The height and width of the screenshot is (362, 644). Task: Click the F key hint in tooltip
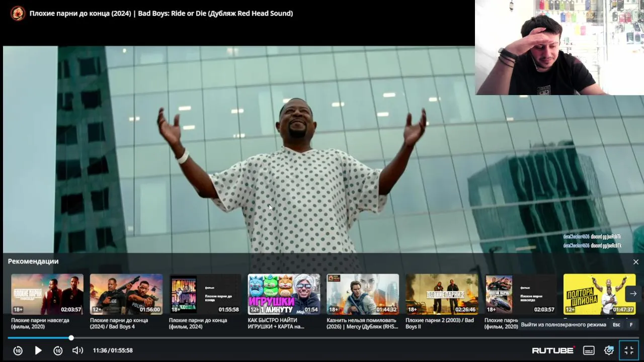[631, 325]
